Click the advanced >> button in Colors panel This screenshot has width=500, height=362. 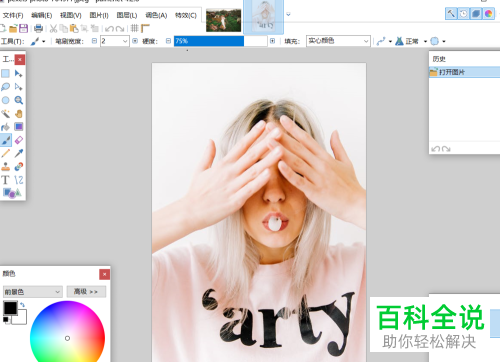tap(86, 292)
